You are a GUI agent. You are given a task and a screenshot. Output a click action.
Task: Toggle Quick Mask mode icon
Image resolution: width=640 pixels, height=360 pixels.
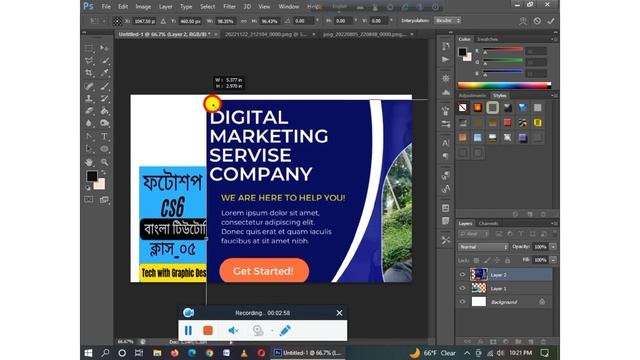89,199
